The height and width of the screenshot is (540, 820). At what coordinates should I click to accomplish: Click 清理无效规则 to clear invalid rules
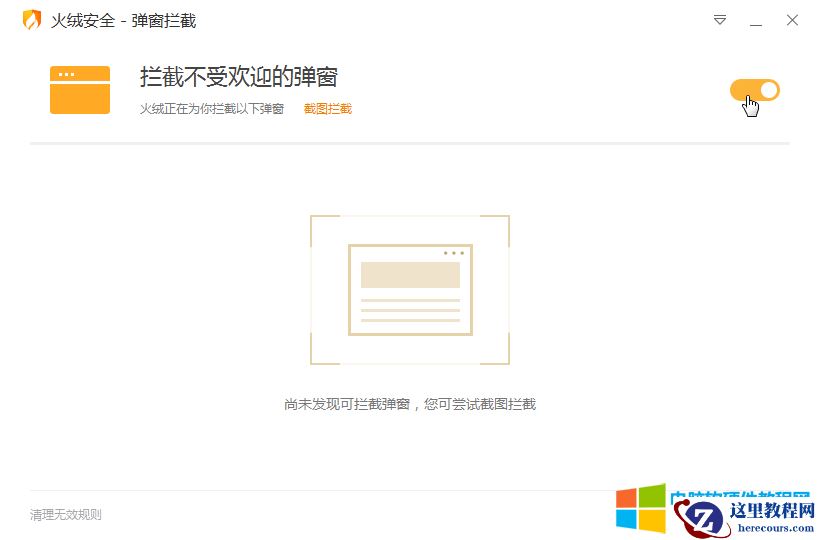(66, 515)
